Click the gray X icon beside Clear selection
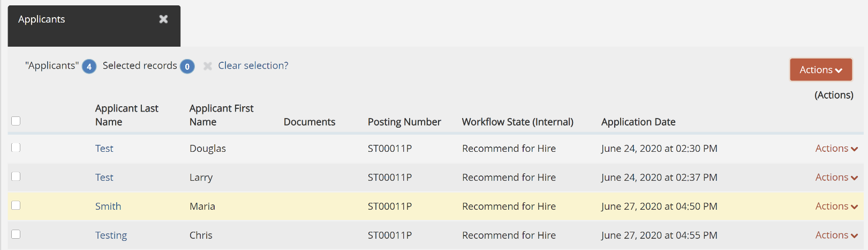 (x=208, y=66)
